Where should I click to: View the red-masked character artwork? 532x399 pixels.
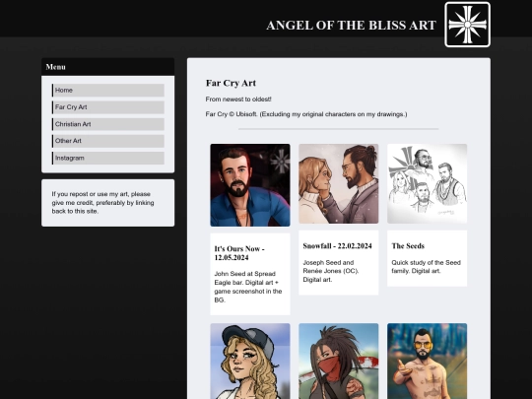339,361
